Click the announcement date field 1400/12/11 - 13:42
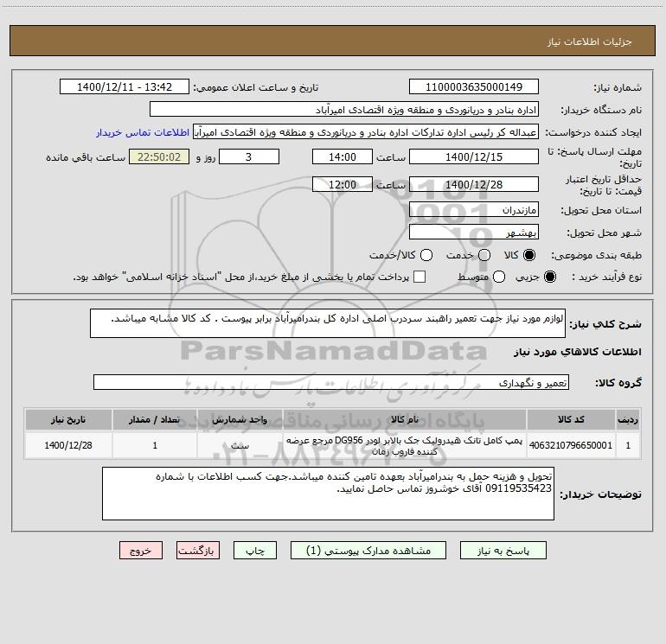 pos(125,86)
